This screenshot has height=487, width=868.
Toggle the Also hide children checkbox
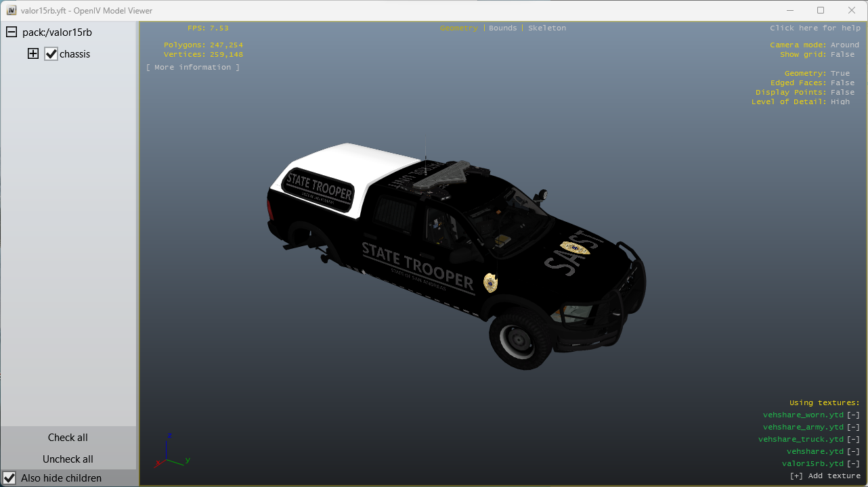[9, 478]
